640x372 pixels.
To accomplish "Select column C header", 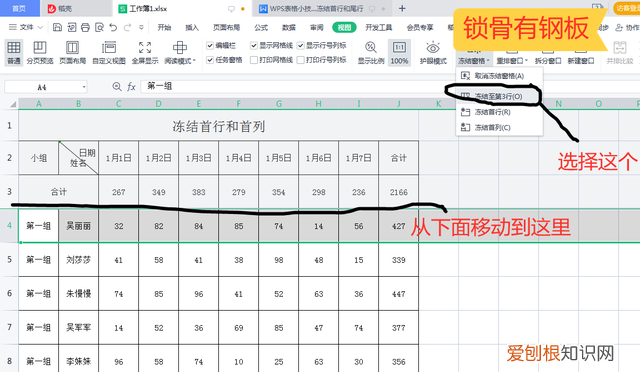I will 118,104.
